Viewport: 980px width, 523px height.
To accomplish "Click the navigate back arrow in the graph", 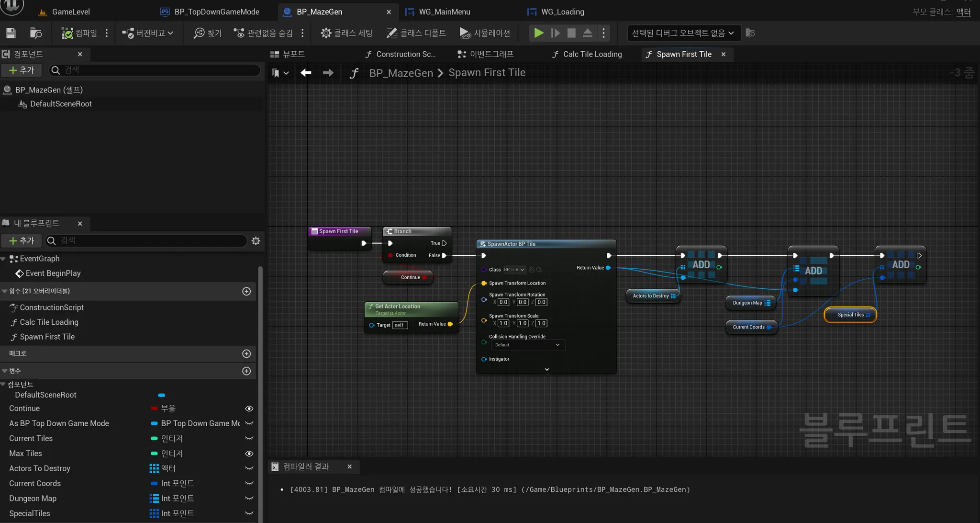I will click(306, 73).
